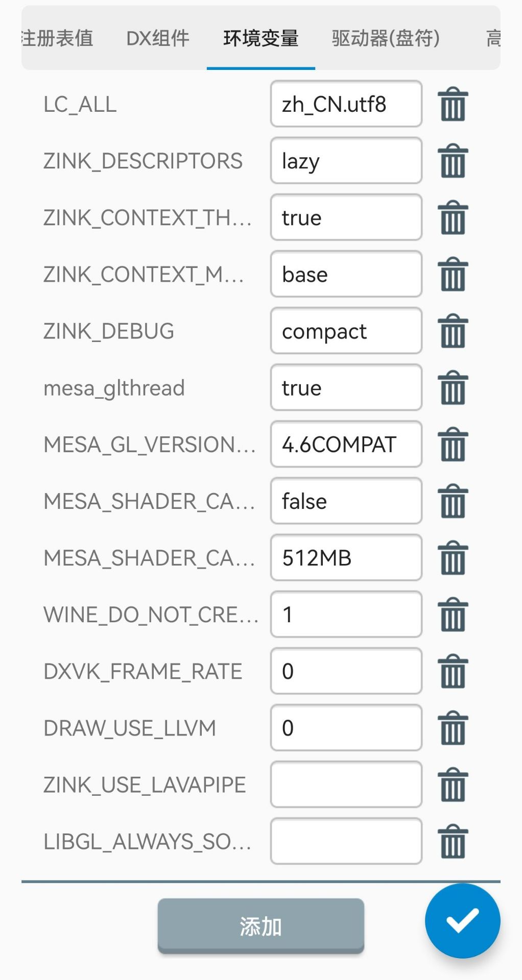The image size is (522, 980).
Task: Remove the DRAW_USE_LLVM entry
Action: coord(453,728)
